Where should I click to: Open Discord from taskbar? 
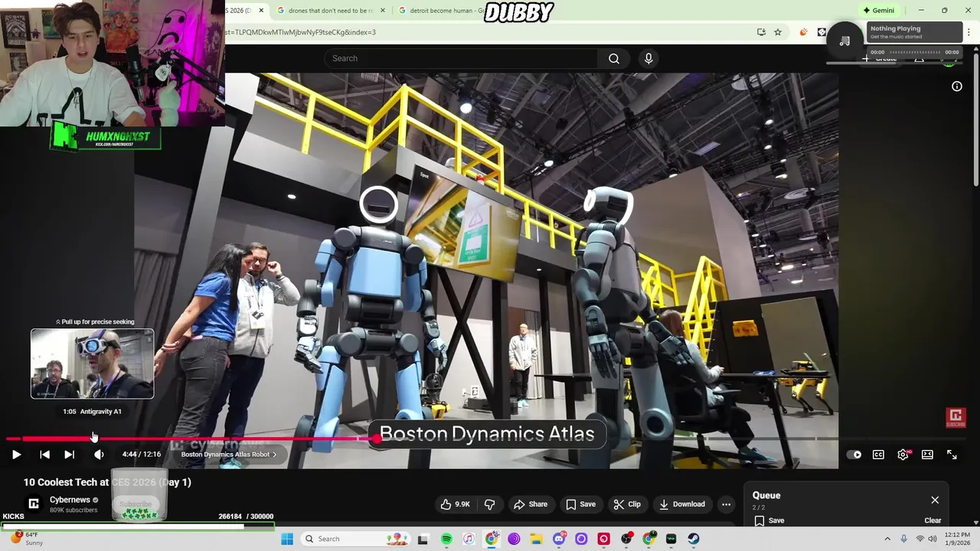click(559, 539)
